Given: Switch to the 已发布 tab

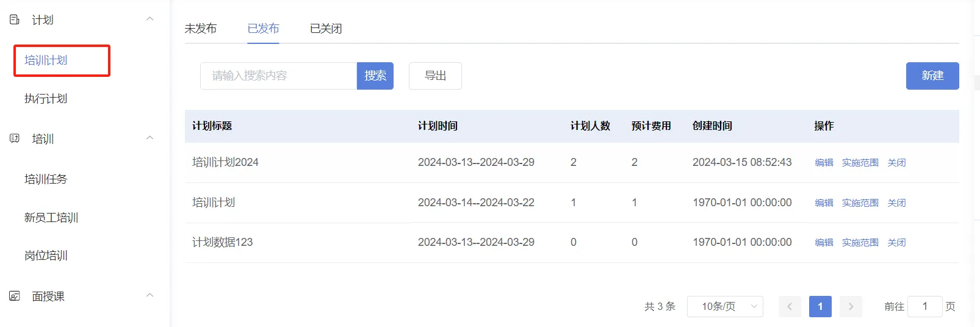Looking at the screenshot, I should 263,28.
